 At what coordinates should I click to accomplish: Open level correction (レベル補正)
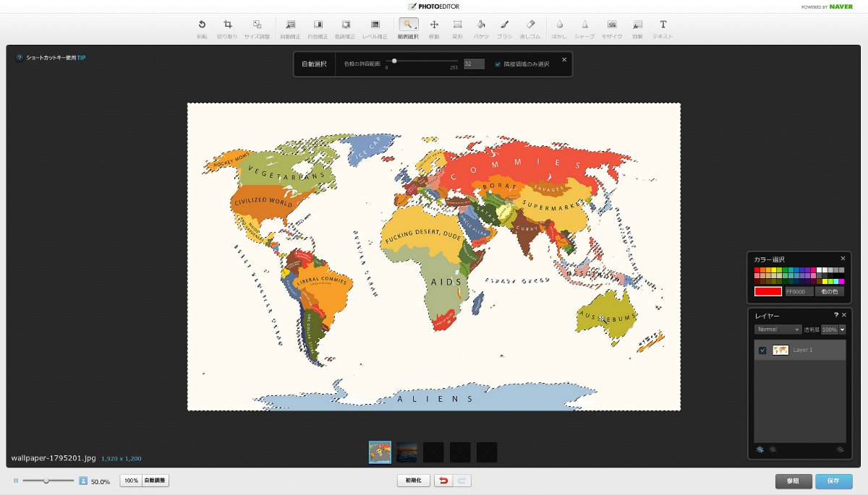click(375, 28)
